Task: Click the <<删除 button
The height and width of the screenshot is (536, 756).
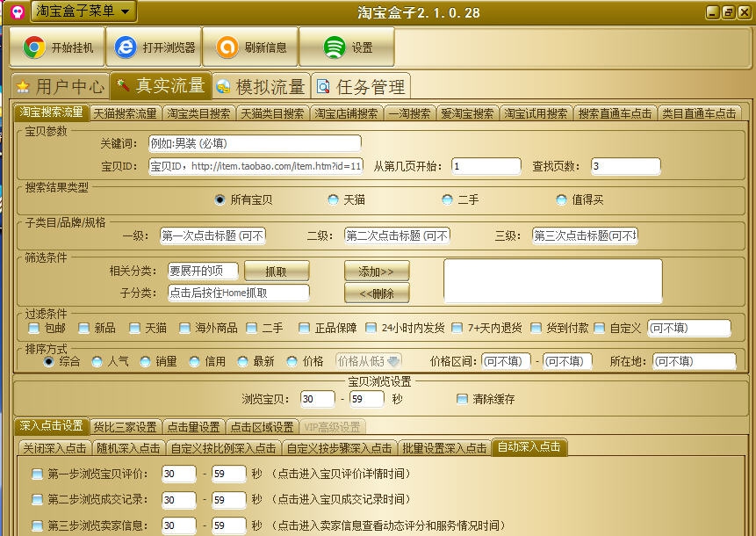Action: [377, 293]
